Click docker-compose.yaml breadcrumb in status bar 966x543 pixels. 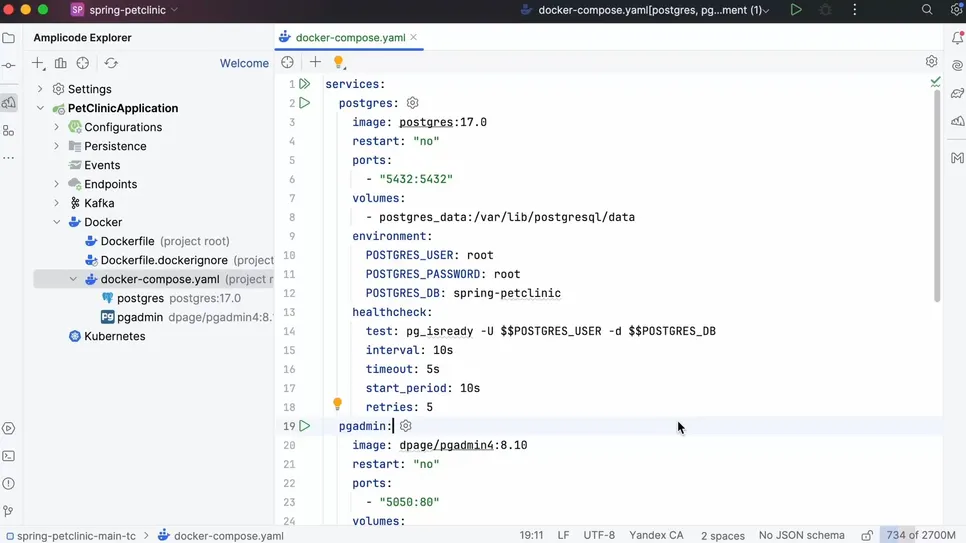(x=229, y=536)
